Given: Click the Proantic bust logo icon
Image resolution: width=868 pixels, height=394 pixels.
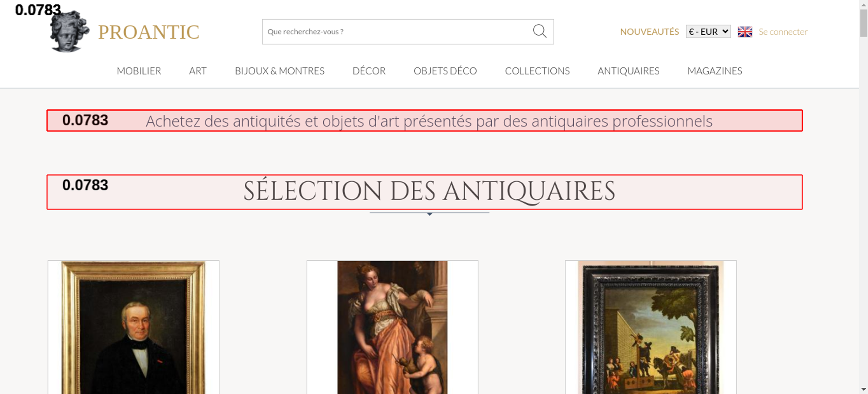Looking at the screenshot, I should point(69,31).
